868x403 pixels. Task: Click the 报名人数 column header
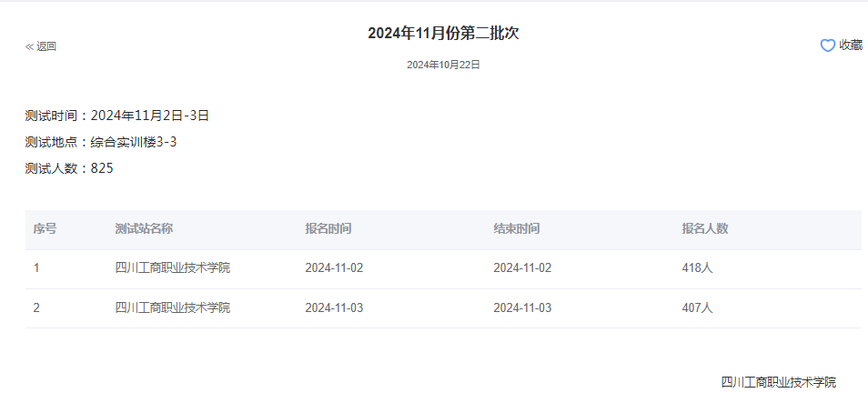705,229
